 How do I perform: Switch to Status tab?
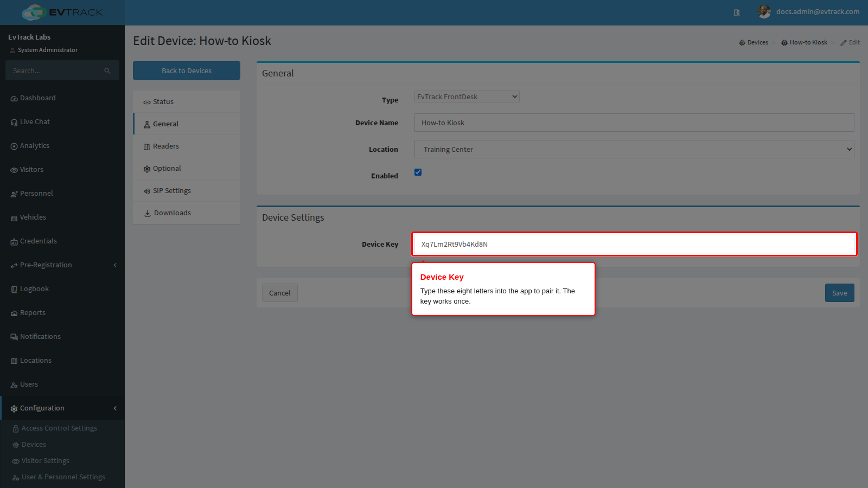point(187,102)
